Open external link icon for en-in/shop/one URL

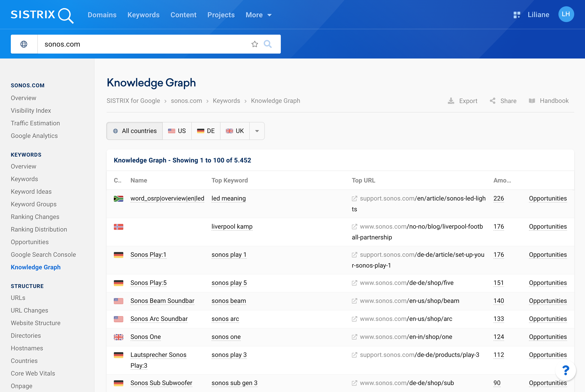[354, 337]
